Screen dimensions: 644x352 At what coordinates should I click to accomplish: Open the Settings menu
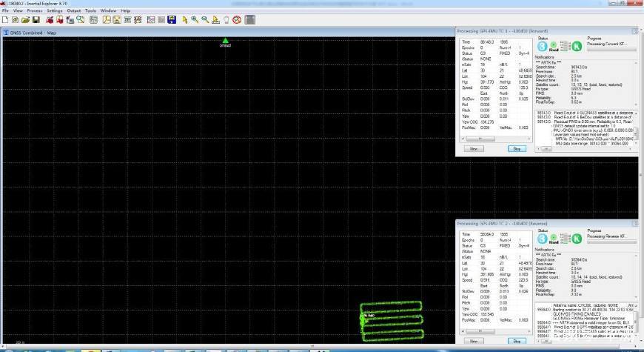(x=54, y=11)
